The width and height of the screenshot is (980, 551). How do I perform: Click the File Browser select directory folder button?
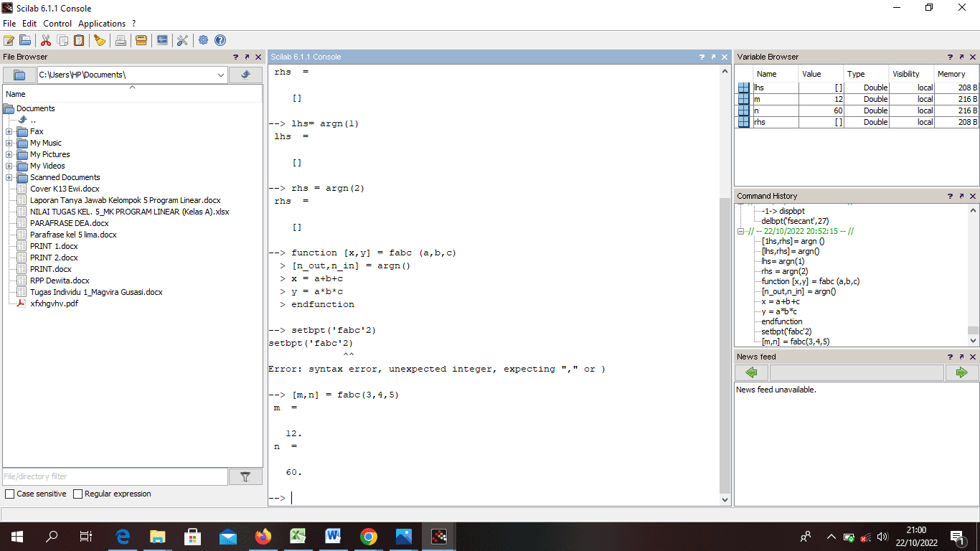[19, 75]
